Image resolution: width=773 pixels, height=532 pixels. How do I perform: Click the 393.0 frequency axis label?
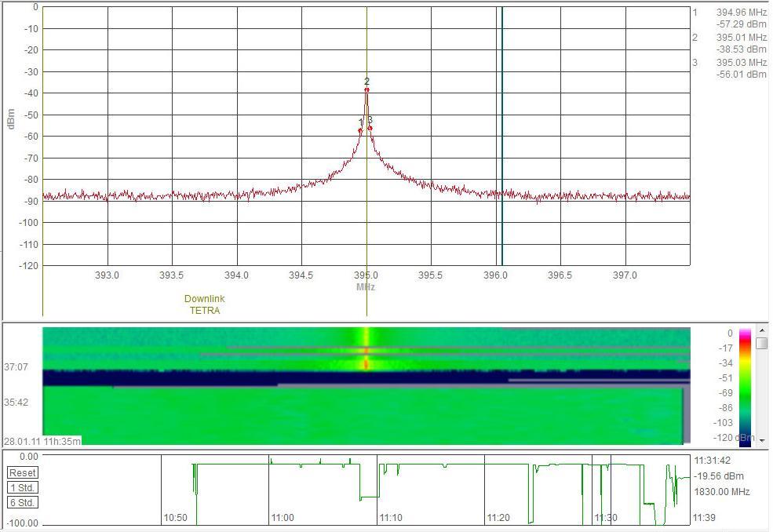[x=107, y=275]
